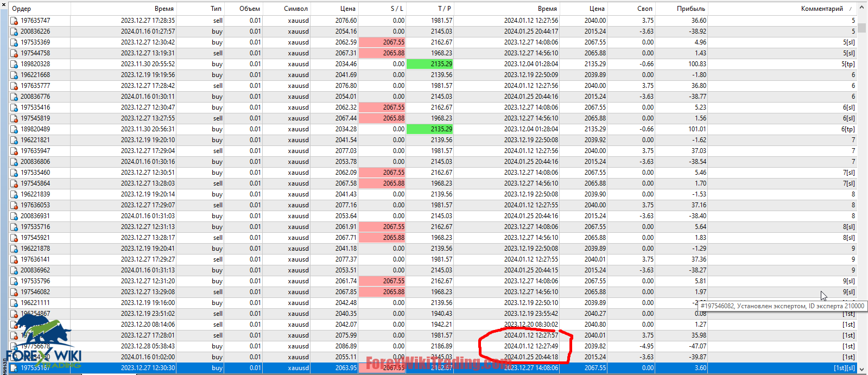This screenshot has height=375, width=868.
Task: Sort by the Тип column header
Action: point(200,9)
